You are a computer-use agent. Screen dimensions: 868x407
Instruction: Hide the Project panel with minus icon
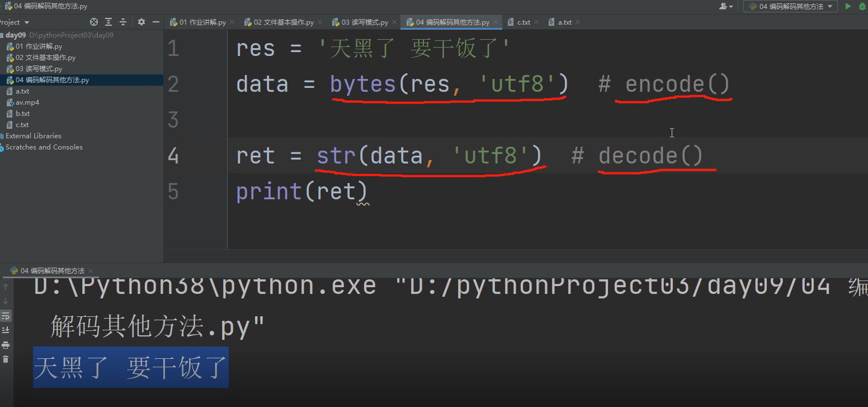pos(156,22)
